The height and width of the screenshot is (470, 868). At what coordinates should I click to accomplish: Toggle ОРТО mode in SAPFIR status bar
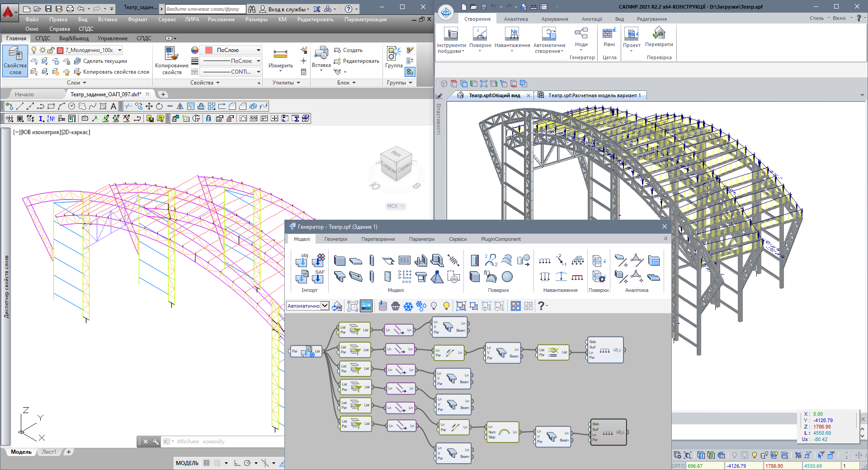[x=678, y=466]
